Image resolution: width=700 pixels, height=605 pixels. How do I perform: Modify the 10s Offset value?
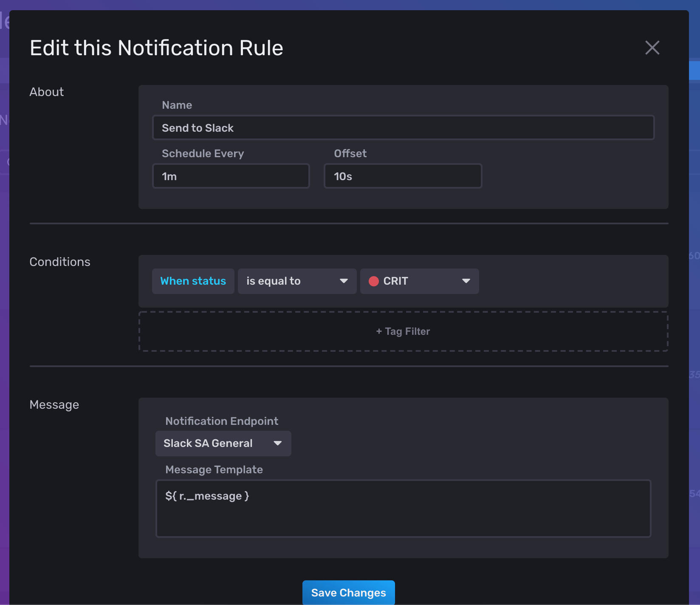pyautogui.click(x=403, y=176)
